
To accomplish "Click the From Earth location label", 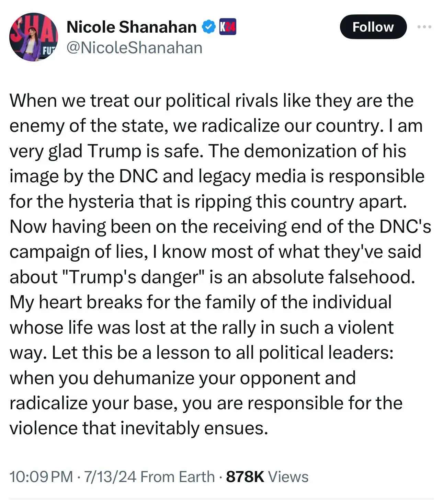I will pos(178,477).
